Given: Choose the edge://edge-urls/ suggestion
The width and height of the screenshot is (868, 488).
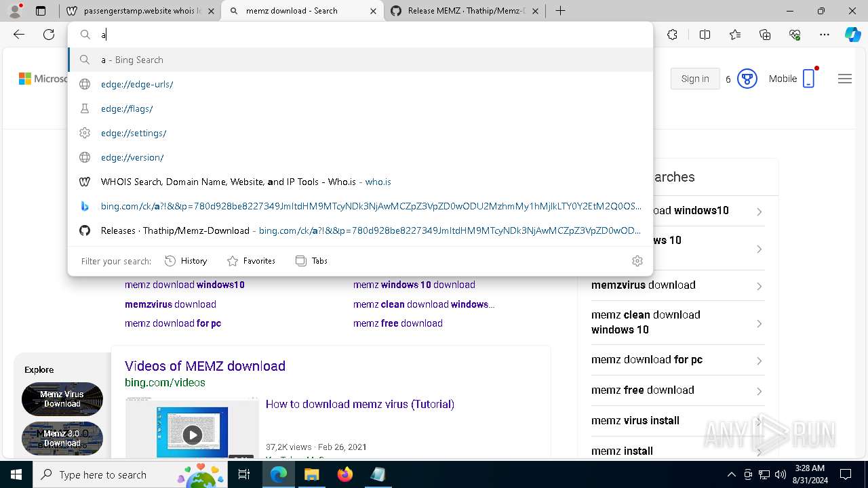Looking at the screenshot, I should [360, 84].
